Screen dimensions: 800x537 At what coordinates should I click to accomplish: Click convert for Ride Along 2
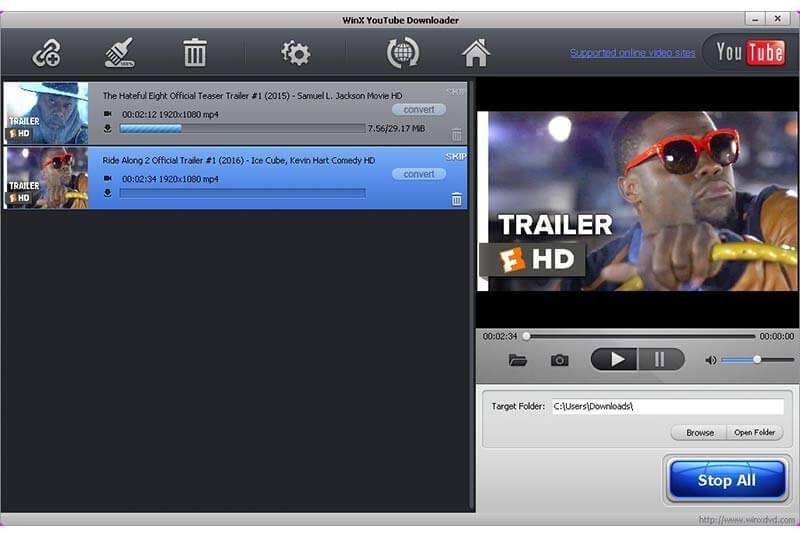pyautogui.click(x=419, y=174)
